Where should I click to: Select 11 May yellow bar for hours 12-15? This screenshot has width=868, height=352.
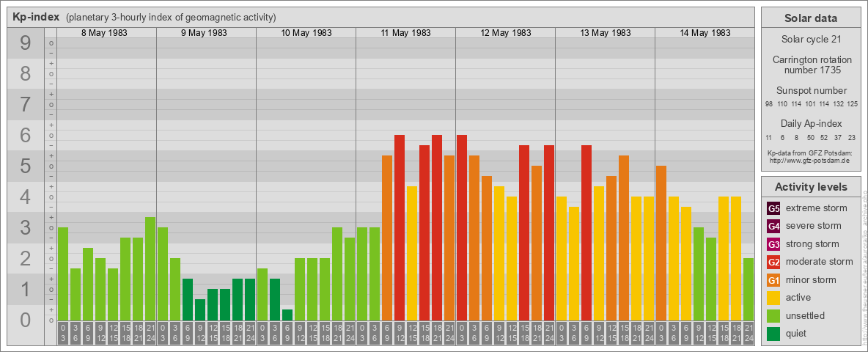tap(412, 254)
